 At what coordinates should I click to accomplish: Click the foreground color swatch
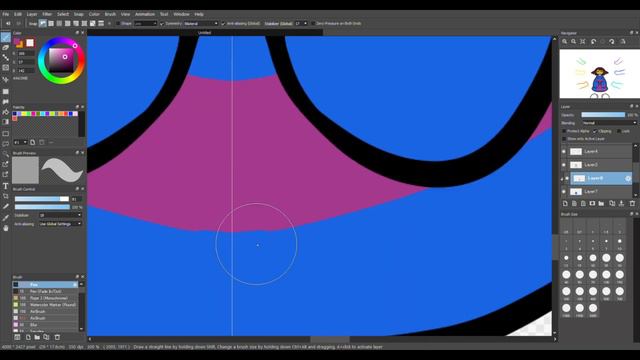click(x=17, y=41)
